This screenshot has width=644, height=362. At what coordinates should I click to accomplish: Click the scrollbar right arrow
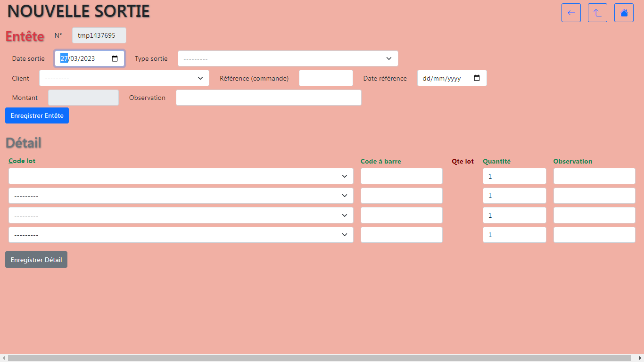(640, 358)
